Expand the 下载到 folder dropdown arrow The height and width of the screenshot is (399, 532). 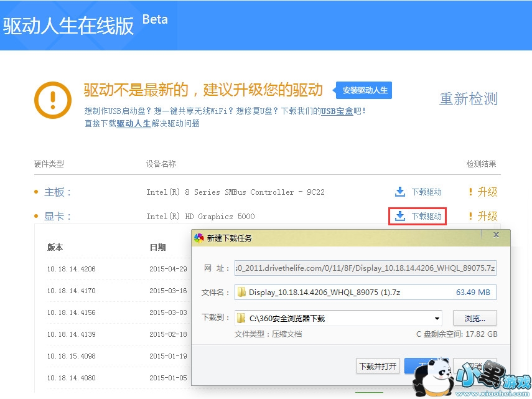(x=437, y=318)
